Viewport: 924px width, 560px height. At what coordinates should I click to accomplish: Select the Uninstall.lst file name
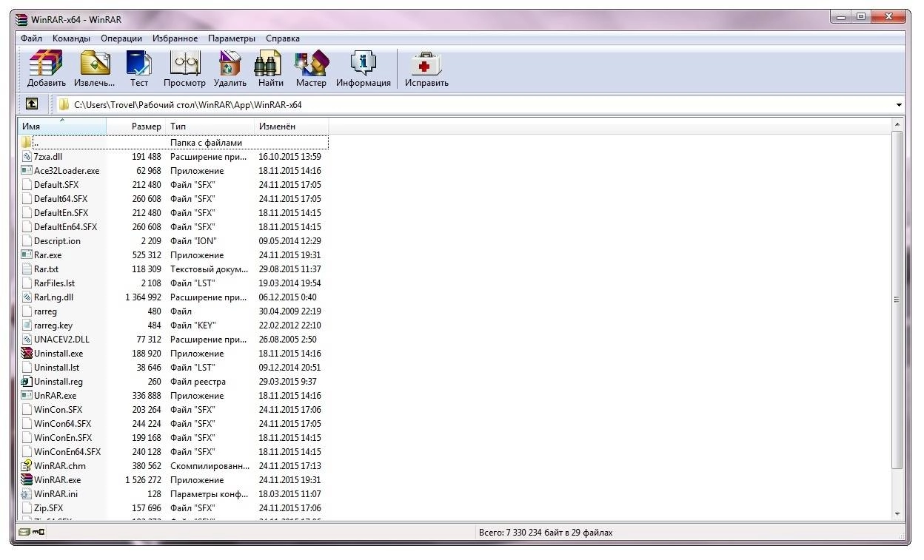[56, 368]
